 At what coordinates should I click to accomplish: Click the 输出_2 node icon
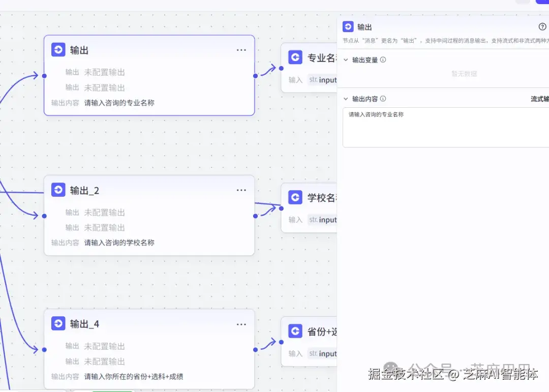[59, 190]
